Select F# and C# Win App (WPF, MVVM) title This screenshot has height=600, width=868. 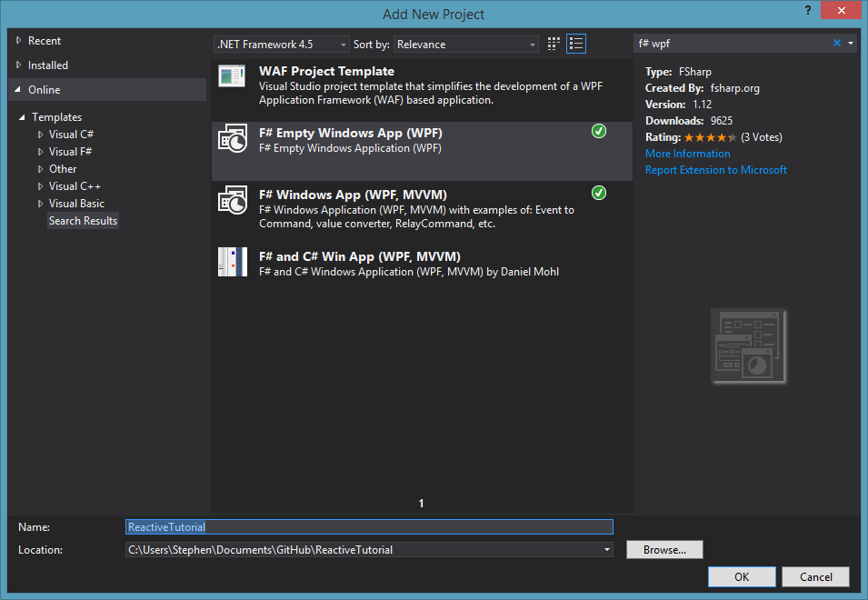pyautogui.click(x=360, y=257)
